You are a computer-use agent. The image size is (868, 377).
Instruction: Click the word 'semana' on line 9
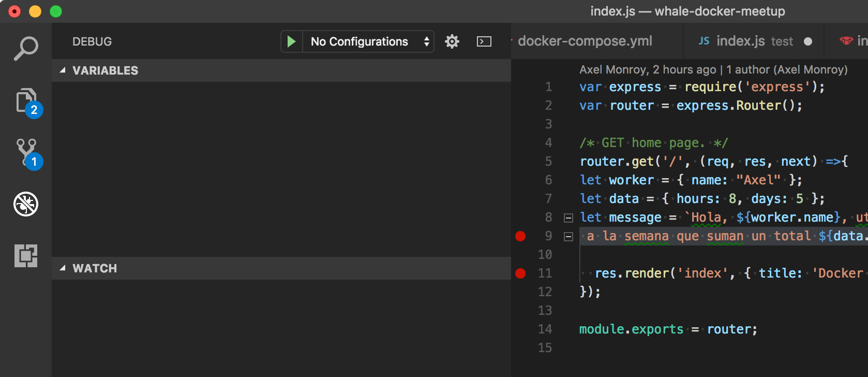pyautogui.click(x=646, y=237)
